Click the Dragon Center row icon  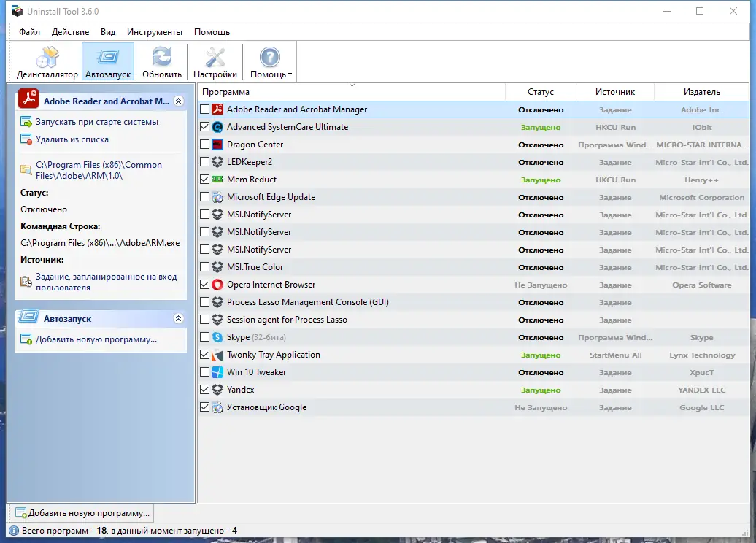coord(217,145)
